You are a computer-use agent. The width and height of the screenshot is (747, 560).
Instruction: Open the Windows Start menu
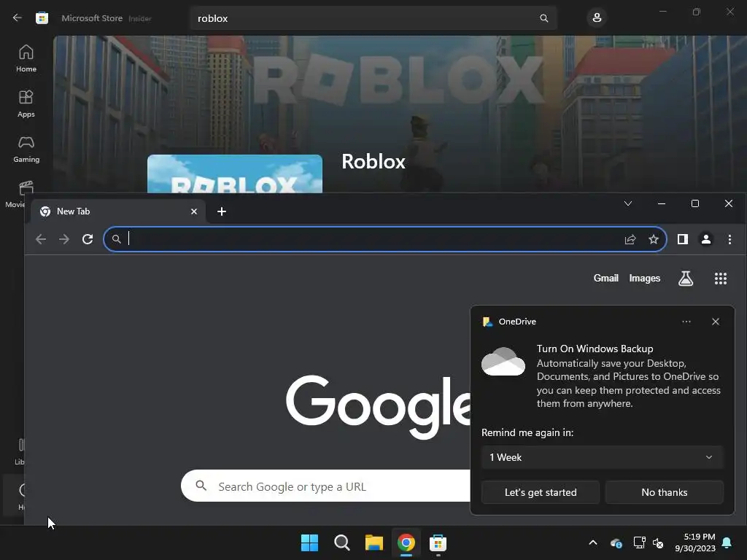click(x=309, y=542)
